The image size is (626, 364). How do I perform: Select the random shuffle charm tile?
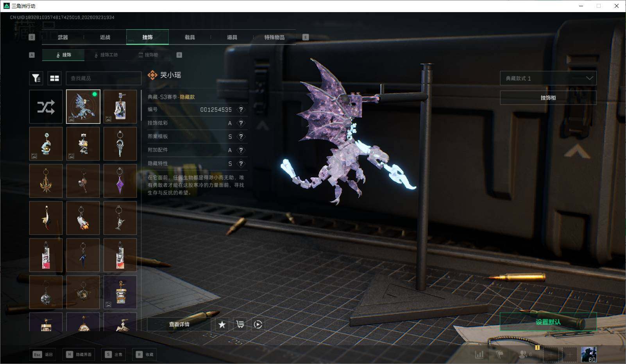click(46, 107)
